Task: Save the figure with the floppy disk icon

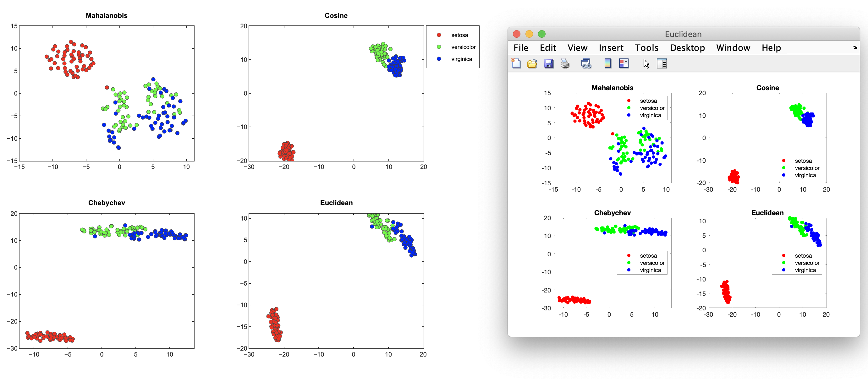Action: pos(549,63)
